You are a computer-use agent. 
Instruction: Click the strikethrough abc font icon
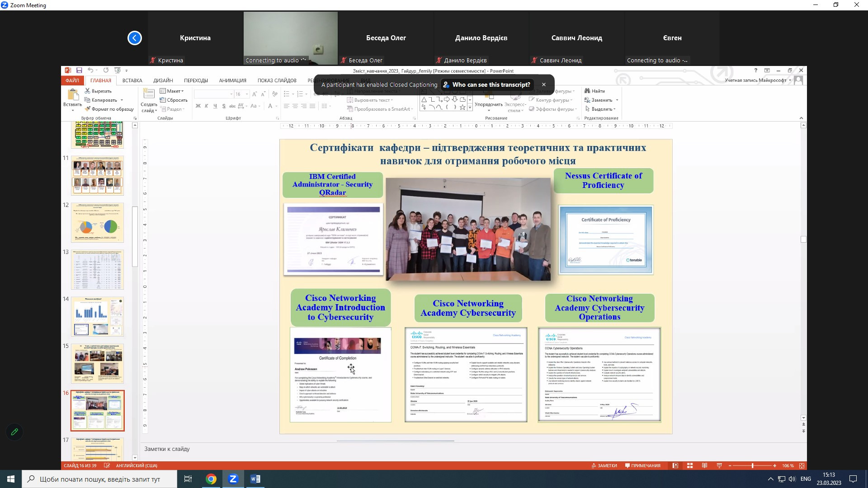tap(232, 106)
